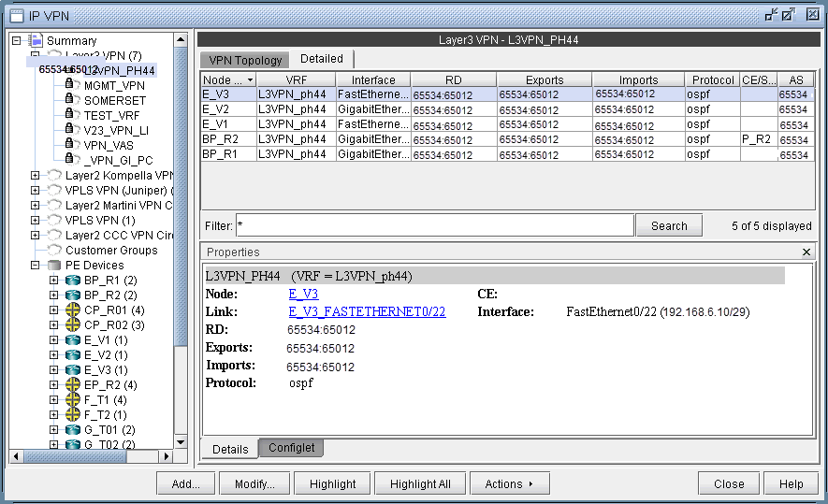Click the Summary document icon in tree
Screen dimensions: 828x504
click(36, 40)
